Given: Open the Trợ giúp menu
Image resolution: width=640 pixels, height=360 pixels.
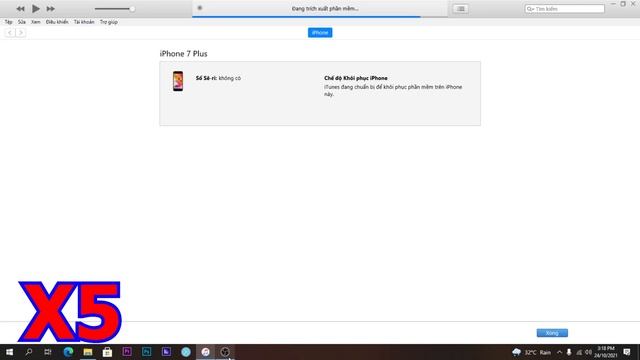Looking at the screenshot, I should click(x=109, y=22).
